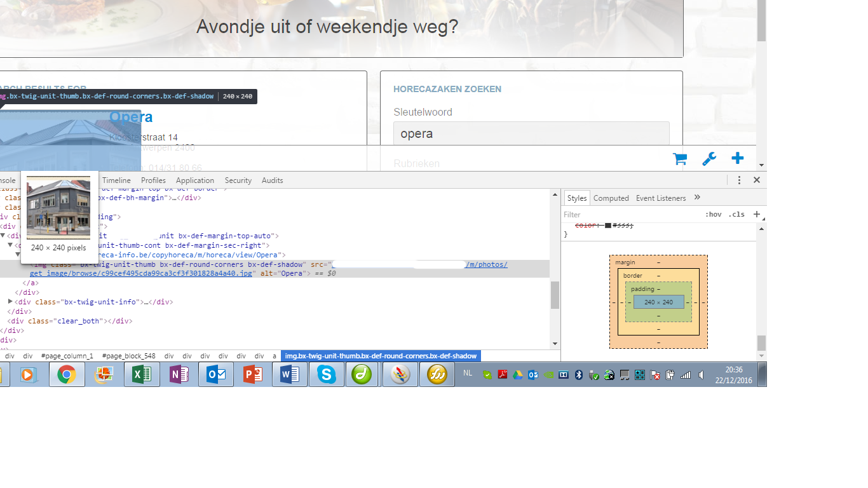Close the DevTools panel
868x488 pixels.
tap(757, 180)
